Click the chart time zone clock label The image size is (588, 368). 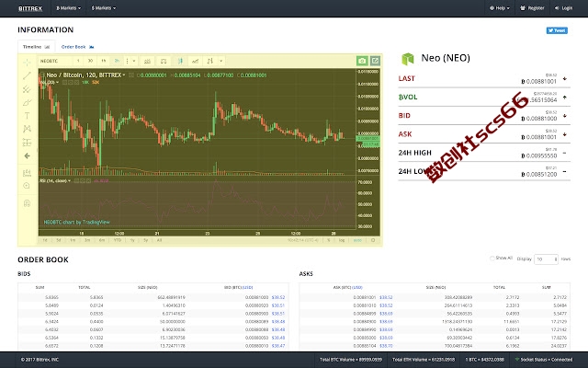click(x=303, y=240)
